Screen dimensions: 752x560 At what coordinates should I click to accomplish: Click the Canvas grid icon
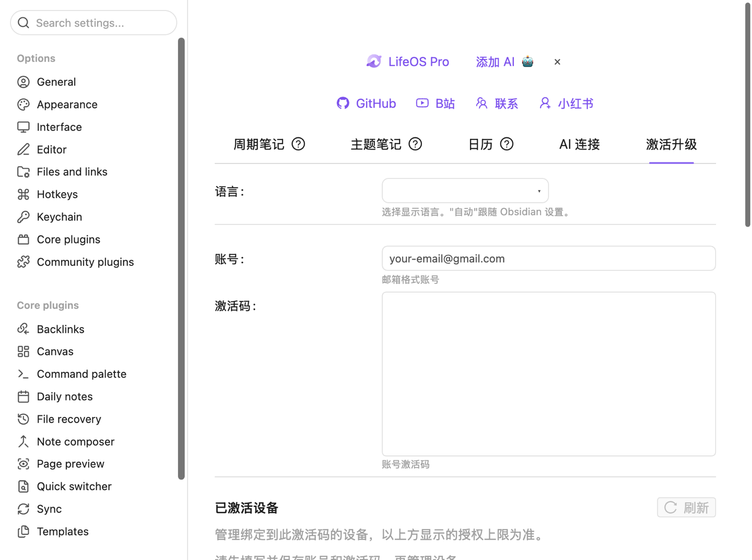click(23, 352)
